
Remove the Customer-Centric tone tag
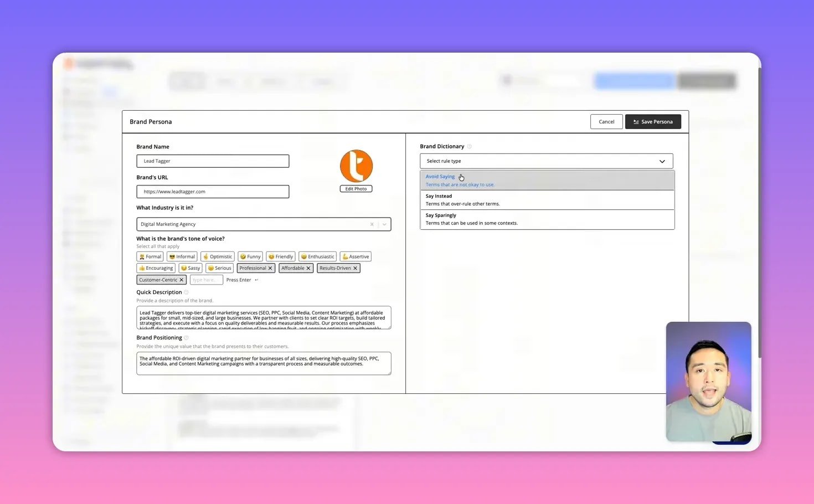click(x=181, y=280)
